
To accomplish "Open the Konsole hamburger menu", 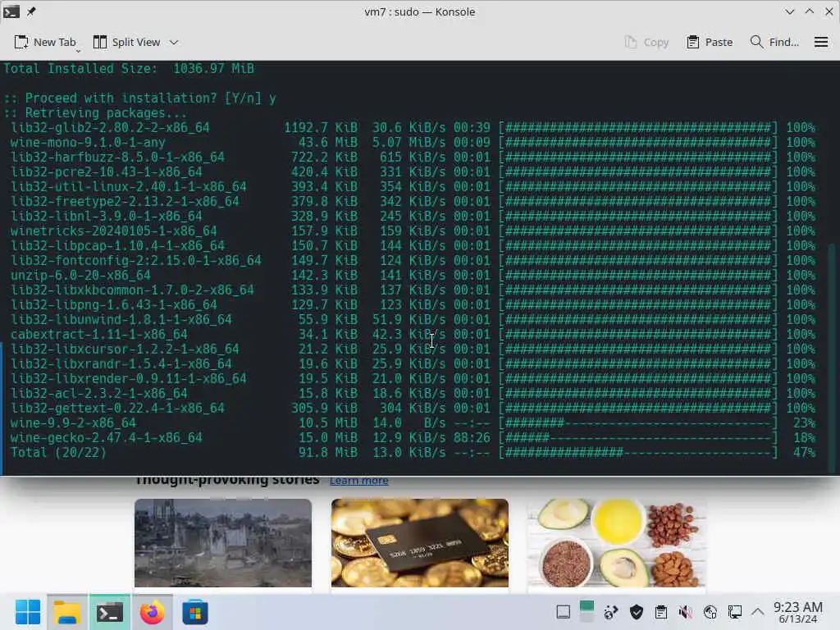I will pos(820,43).
